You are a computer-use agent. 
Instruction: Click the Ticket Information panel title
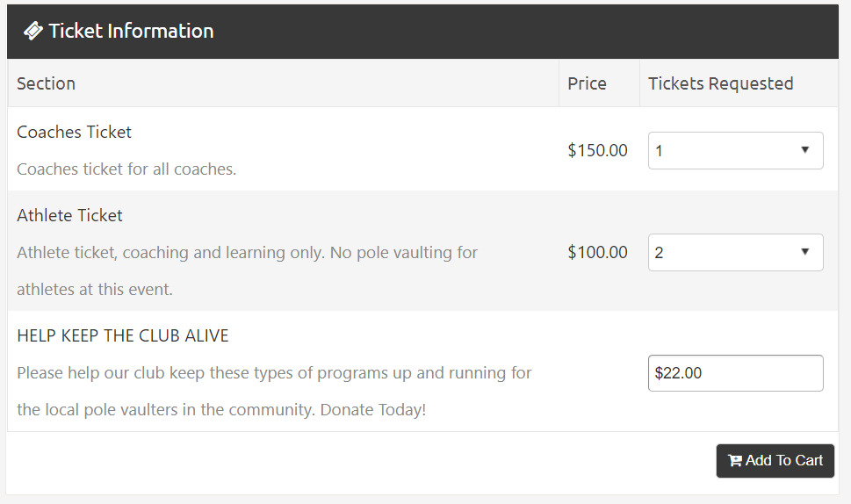click(x=131, y=31)
